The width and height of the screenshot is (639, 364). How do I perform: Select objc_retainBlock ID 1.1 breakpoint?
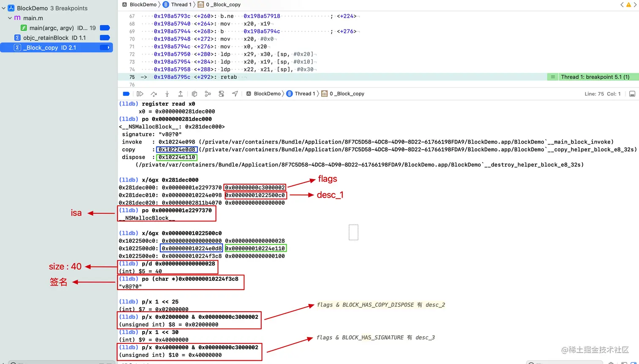pyautogui.click(x=57, y=38)
